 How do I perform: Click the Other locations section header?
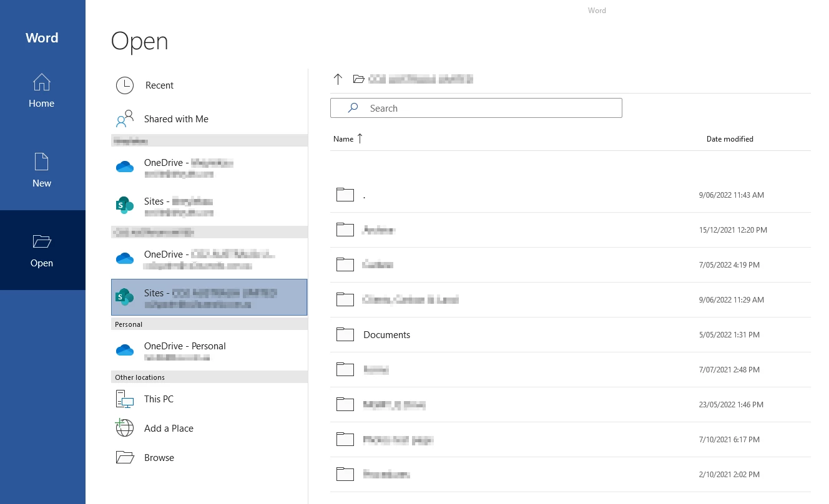(x=209, y=377)
